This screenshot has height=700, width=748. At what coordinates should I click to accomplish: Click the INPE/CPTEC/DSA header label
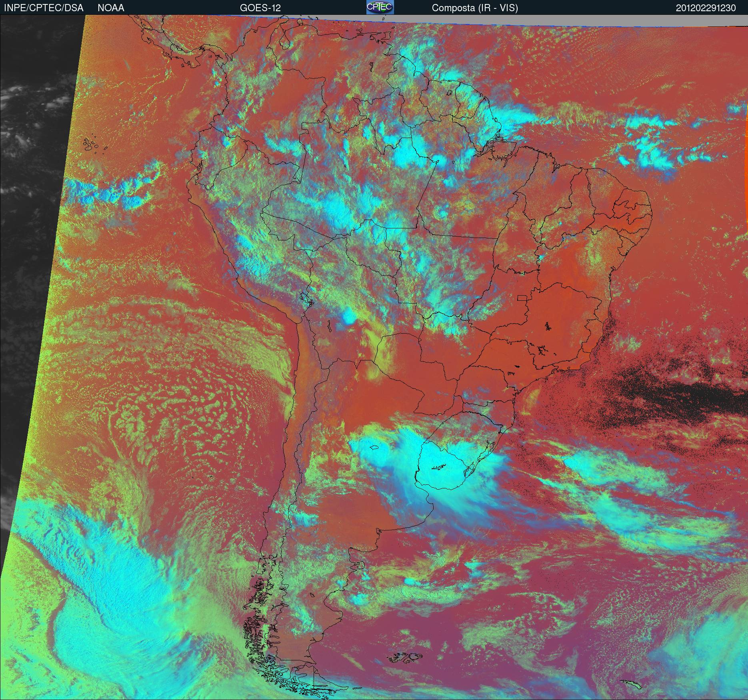click(44, 8)
